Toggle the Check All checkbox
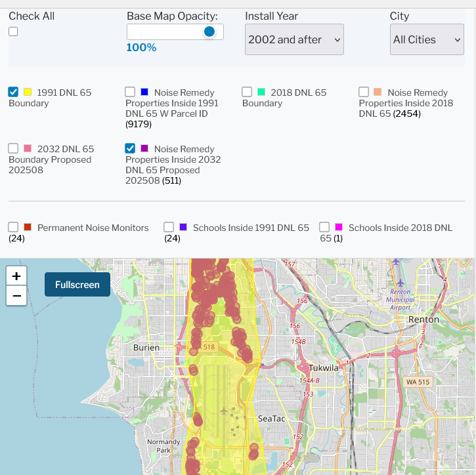476x475 pixels. [13, 31]
